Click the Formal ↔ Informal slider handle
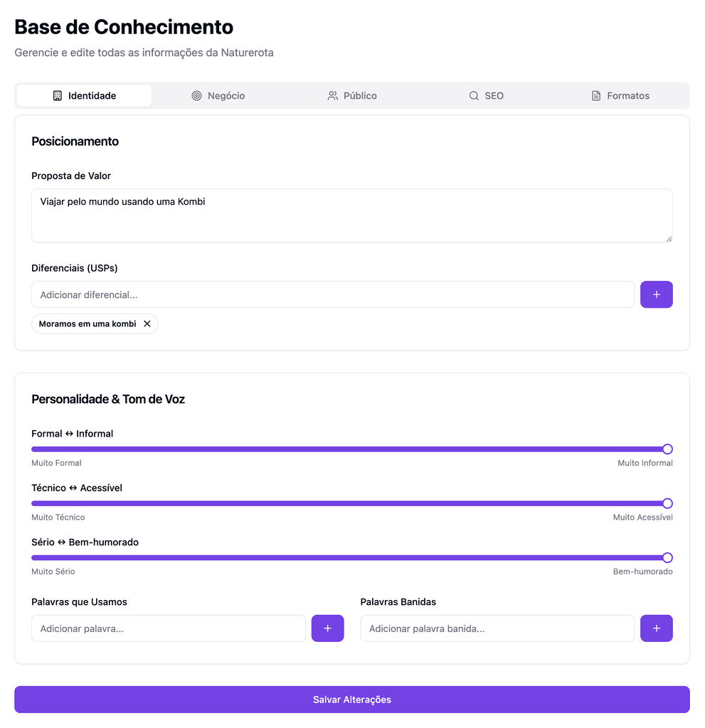This screenshot has height=728, width=705. coord(667,449)
